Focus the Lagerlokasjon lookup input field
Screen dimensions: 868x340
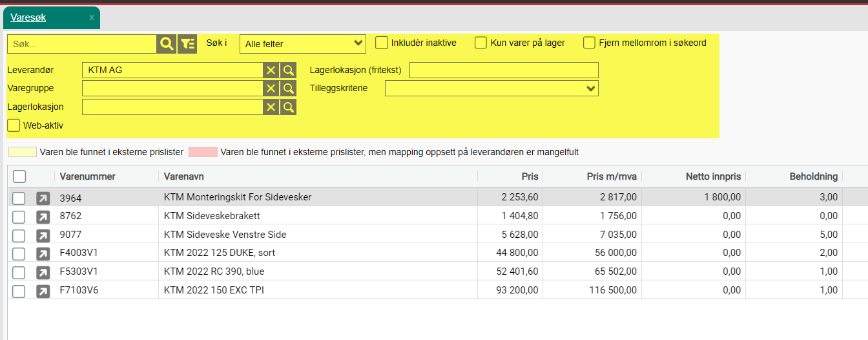click(x=172, y=107)
